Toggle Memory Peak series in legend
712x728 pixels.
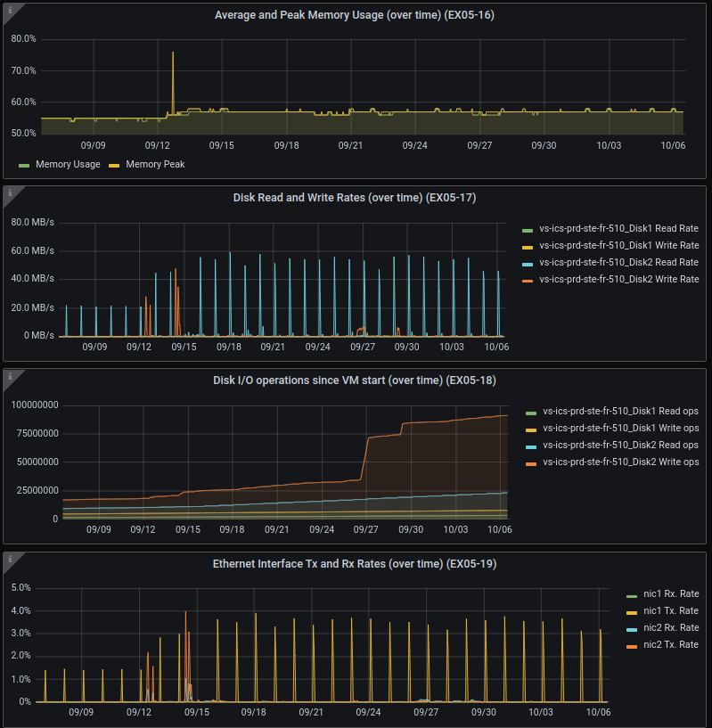click(x=155, y=164)
